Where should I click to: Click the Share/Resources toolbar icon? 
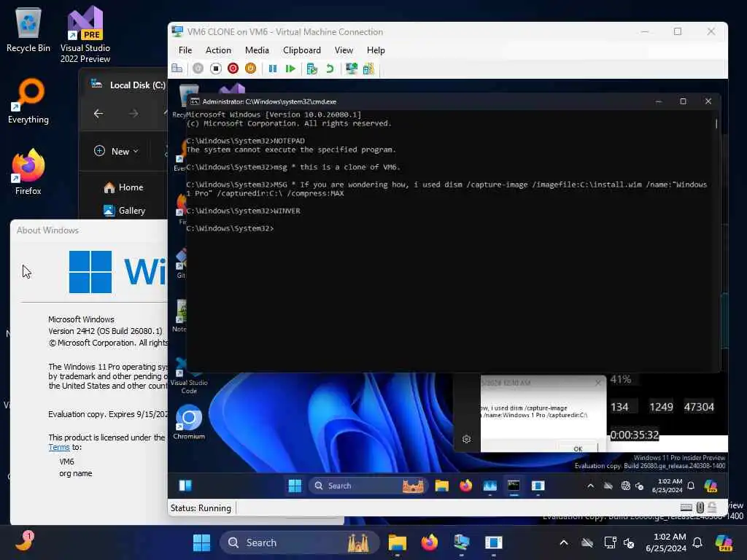(x=368, y=69)
